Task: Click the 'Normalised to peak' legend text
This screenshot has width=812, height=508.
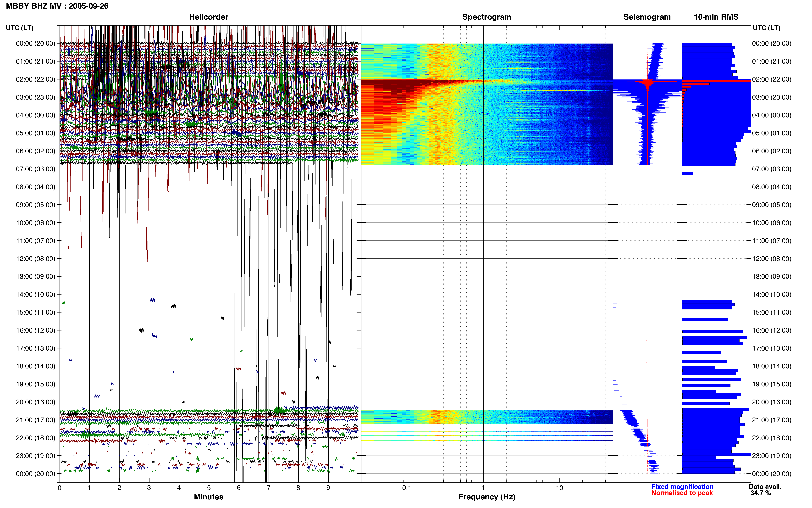Action: 682,493
